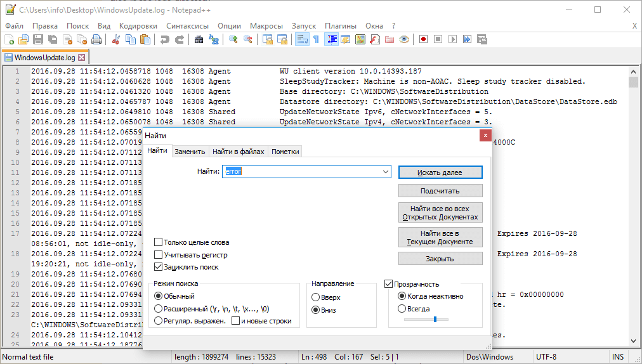Image resolution: width=642 pixels, height=364 pixels.
Task: Switch to the 'Заменить' tab
Action: click(x=190, y=152)
